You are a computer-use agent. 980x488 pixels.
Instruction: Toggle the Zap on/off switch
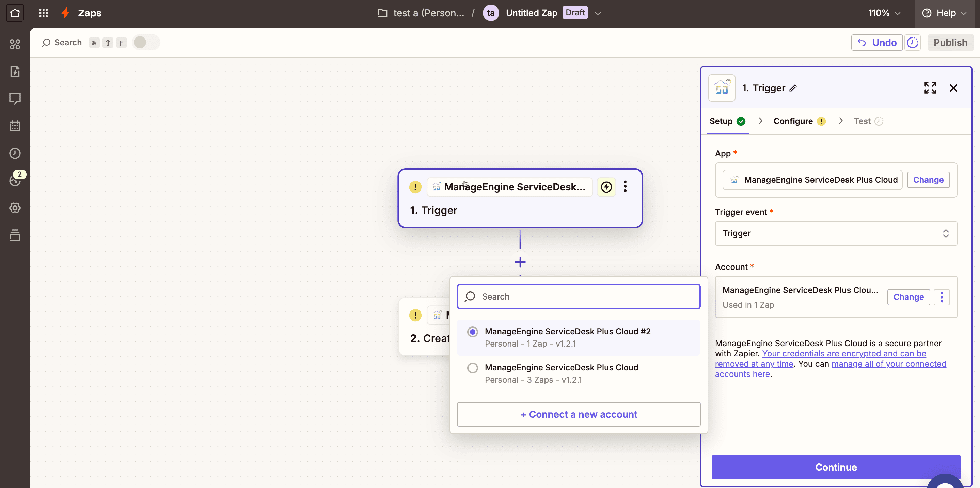[x=146, y=42]
